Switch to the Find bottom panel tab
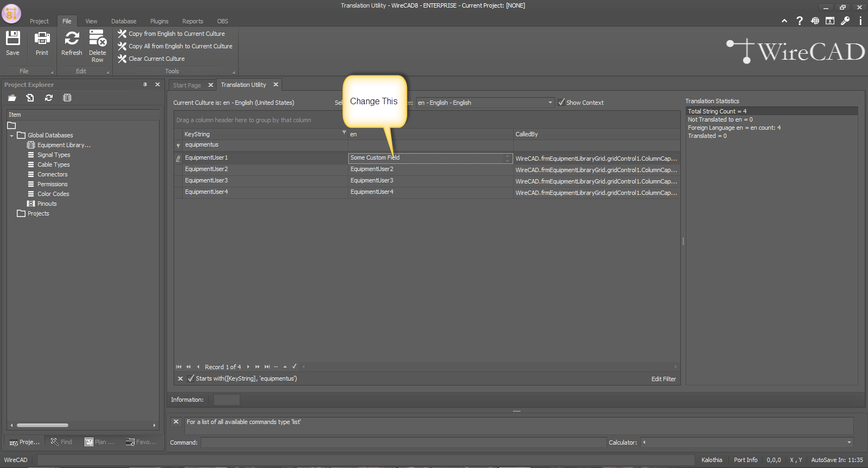Screen dimensions: 868x468 point(62,442)
